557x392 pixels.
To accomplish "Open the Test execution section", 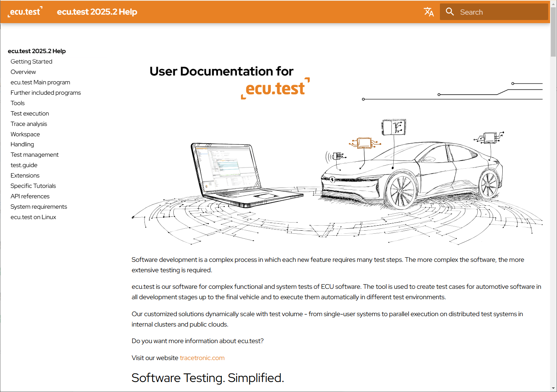I will pyautogui.click(x=30, y=113).
